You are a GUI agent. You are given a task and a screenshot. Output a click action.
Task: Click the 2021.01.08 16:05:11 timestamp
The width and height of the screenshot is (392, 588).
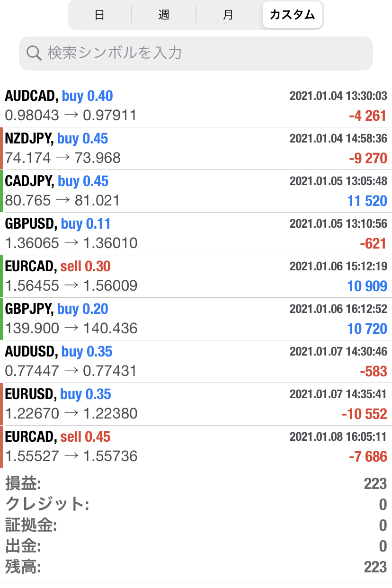coord(339,437)
